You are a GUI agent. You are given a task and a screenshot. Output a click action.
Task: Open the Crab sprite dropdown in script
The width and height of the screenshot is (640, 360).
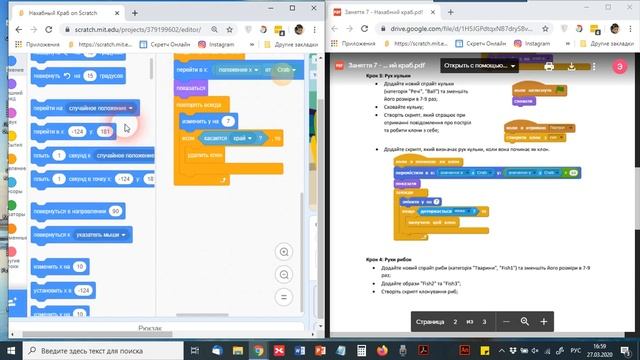286,70
